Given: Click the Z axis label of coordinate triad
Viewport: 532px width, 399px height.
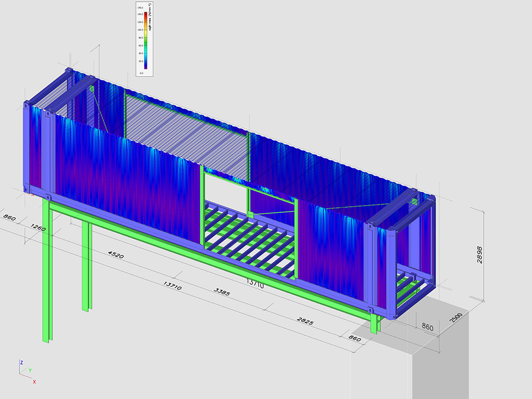Looking at the screenshot, I should coord(21,362).
